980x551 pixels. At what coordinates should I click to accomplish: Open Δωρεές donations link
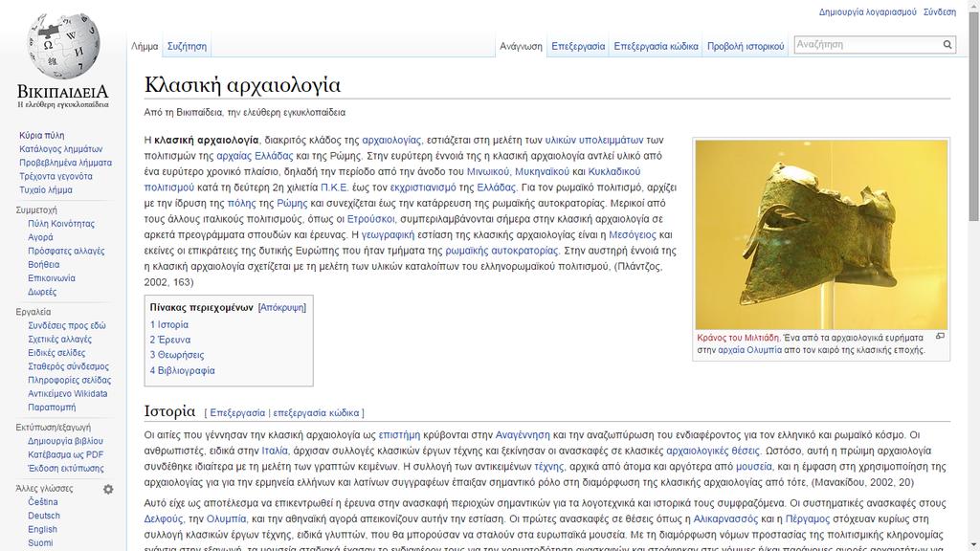coord(42,292)
